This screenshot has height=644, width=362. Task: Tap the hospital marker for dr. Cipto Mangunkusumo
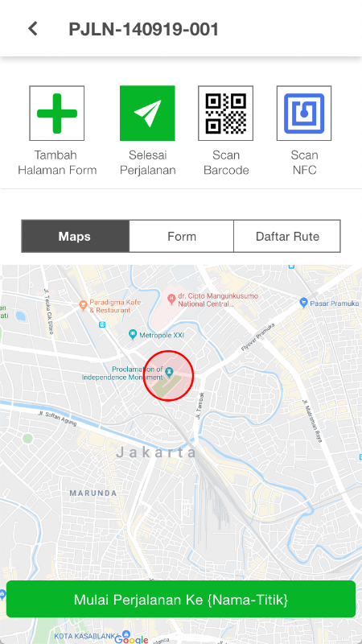click(172, 299)
